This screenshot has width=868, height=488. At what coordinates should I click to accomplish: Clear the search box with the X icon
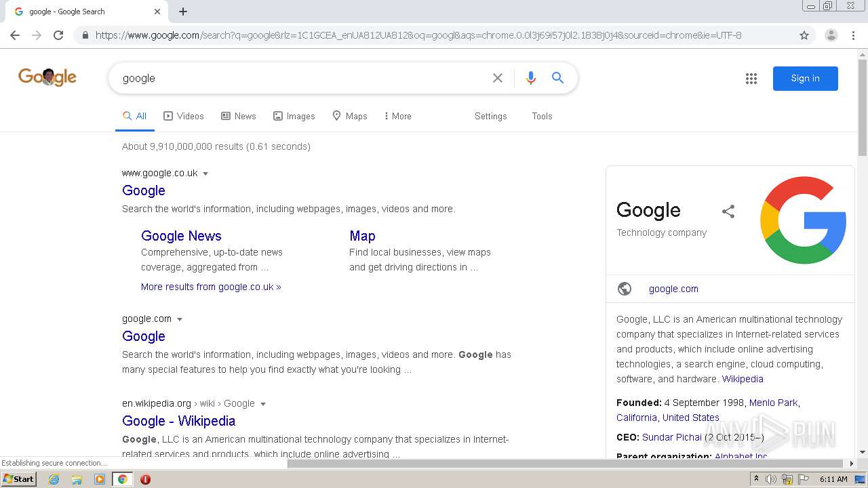pos(498,78)
